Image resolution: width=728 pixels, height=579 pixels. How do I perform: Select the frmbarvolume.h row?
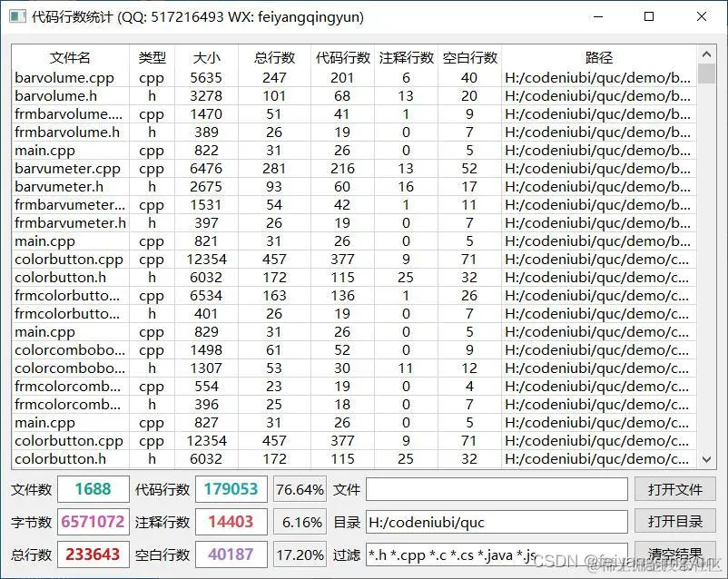[x=354, y=132]
